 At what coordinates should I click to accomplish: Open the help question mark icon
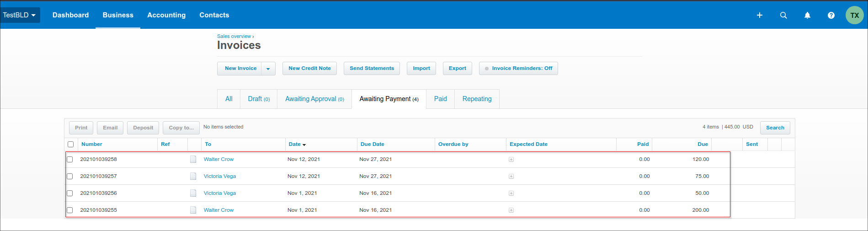click(x=831, y=15)
